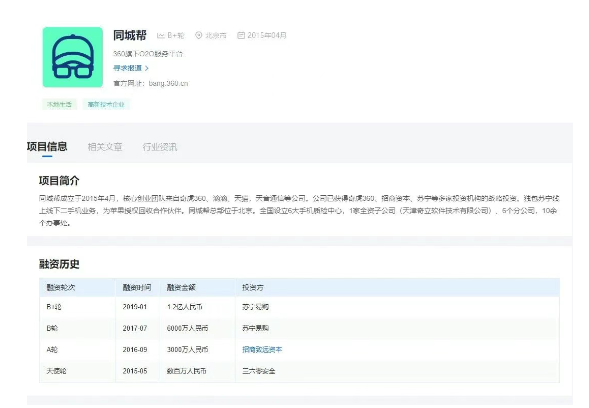Visit official website bang.360.cn

tap(168, 83)
